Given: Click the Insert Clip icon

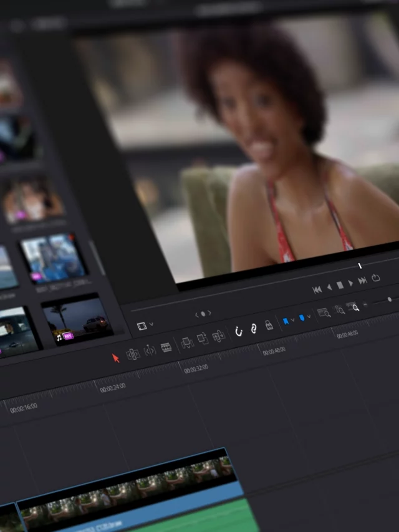Looking at the screenshot, I should [187, 342].
